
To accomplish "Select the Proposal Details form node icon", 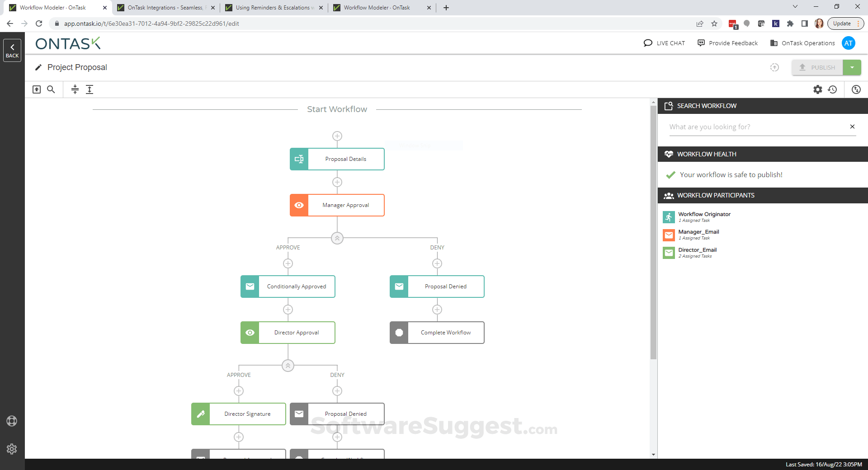I will tap(299, 159).
